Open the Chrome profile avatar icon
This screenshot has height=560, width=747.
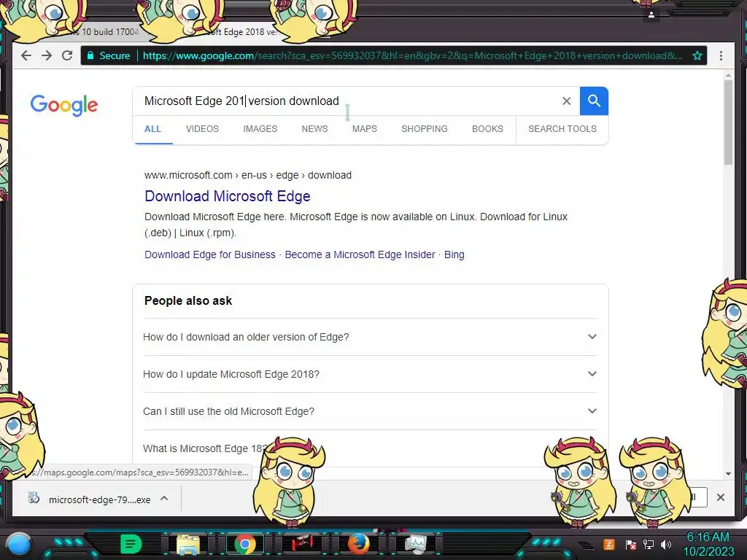click(x=651, y=15)
